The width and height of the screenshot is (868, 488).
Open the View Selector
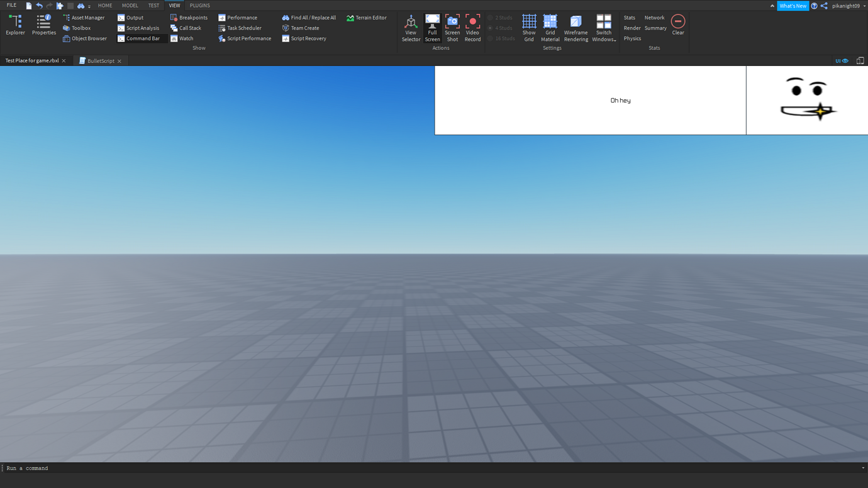411,27
